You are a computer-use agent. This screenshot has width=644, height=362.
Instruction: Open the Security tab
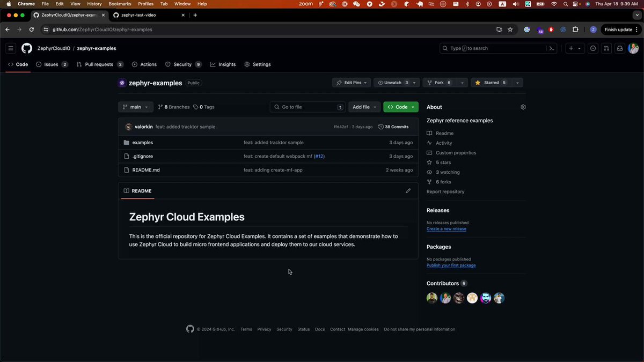[183, 64]
